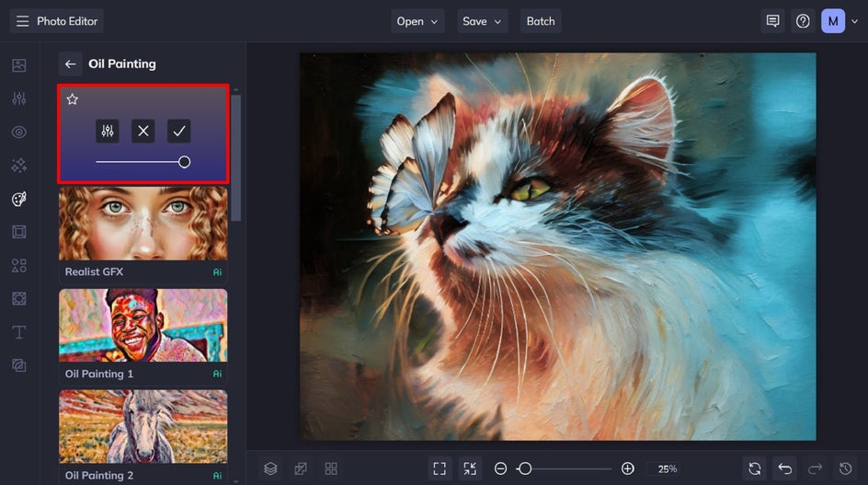Open the Overlays sidebar tab
Image resolution: width=868 pixels, height=485 pixels.
point(18,299)
